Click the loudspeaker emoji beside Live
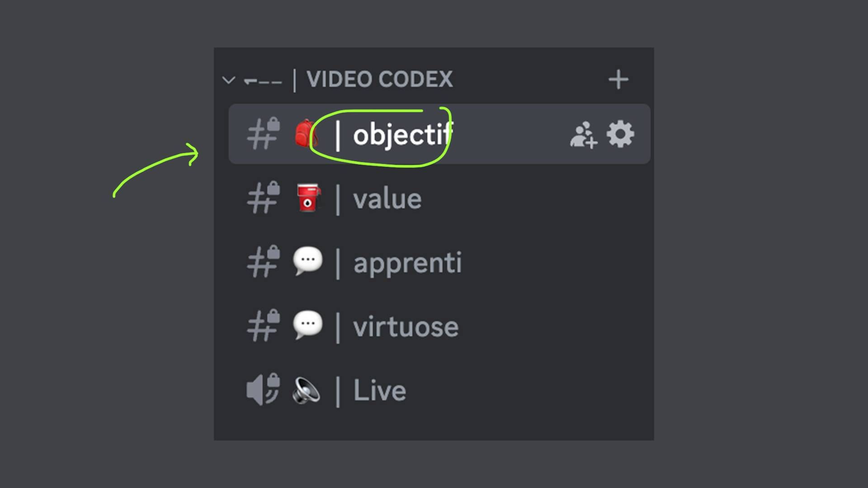 coord(307,390)
